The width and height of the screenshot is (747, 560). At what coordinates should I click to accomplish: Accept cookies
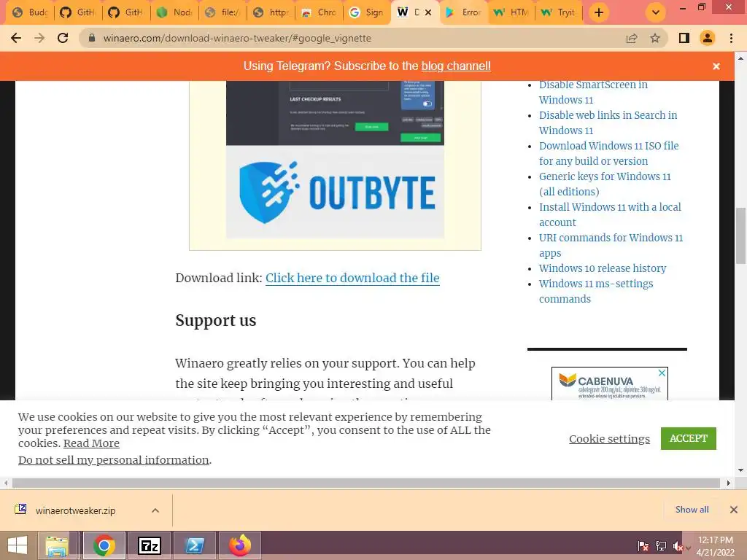point(689,438)
